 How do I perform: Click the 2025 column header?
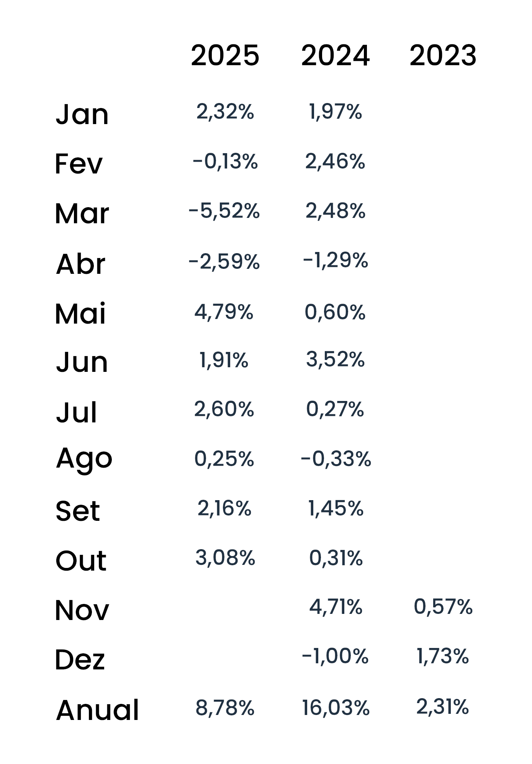coord(225,56)
